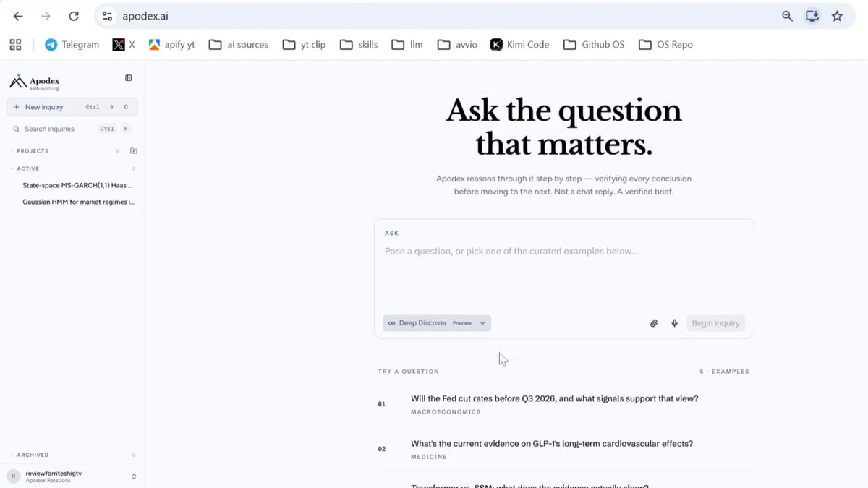
Task: Open Deep Discover mode dropdown
Action: tap(437, 323)
